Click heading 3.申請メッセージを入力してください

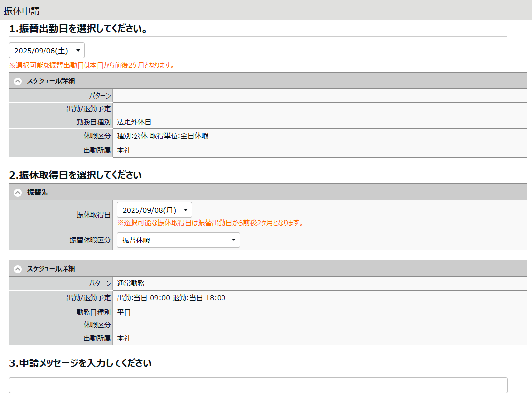click(x=80, y=363)
